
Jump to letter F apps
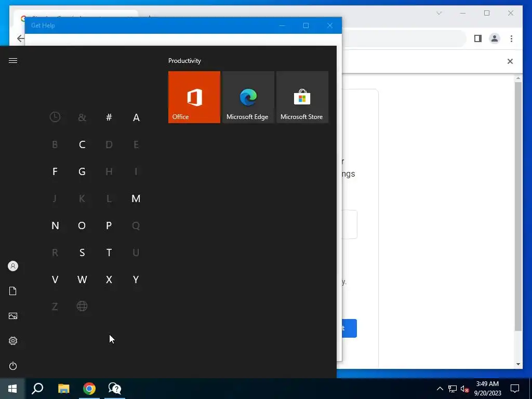pos(55,171)
